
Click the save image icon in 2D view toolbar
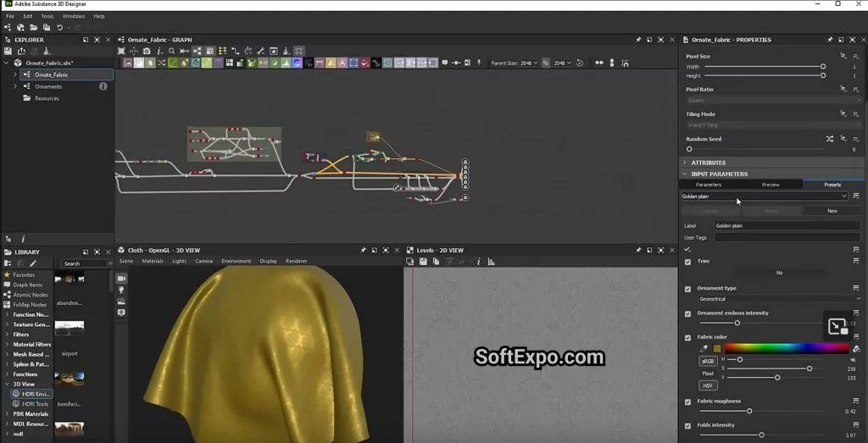click(x=424, y=262)
